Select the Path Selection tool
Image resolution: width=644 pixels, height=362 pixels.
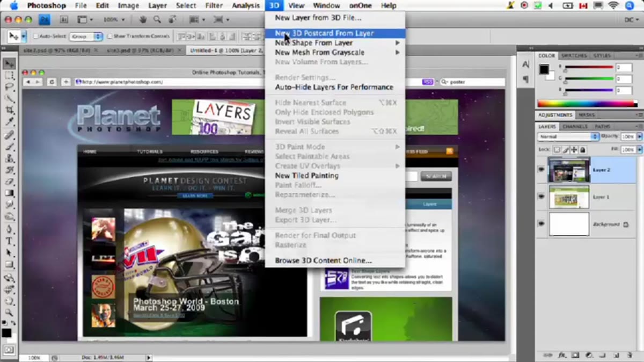pos(9,253)
